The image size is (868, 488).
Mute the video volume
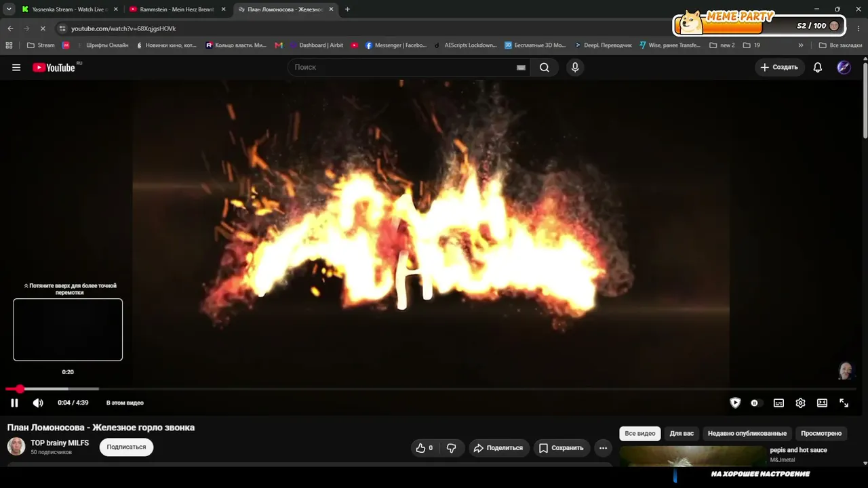tap(38, 403)
